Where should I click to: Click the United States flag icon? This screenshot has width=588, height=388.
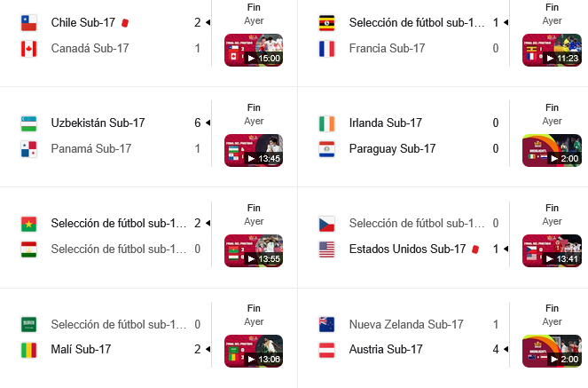[x=326, y=249]
